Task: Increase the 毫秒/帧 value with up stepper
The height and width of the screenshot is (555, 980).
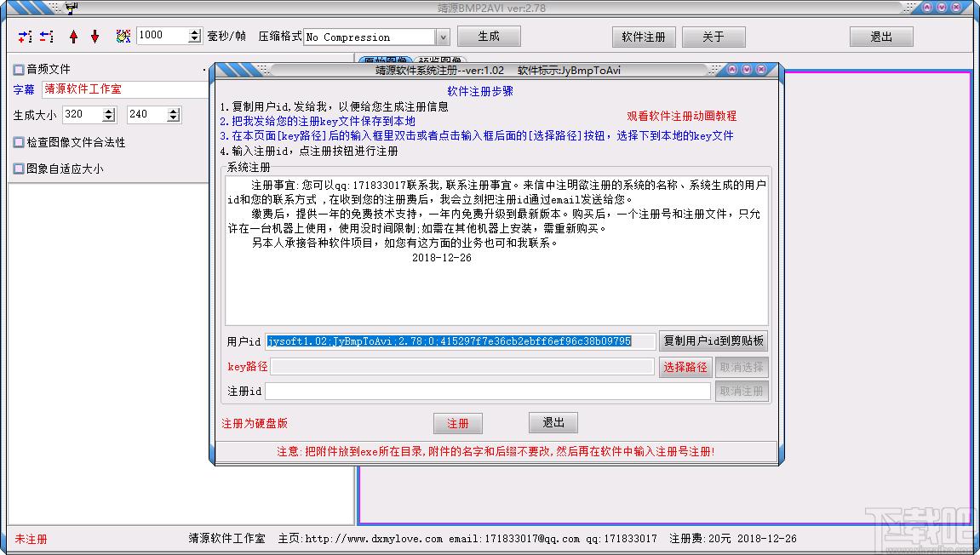Action: [x=195, y=31]
